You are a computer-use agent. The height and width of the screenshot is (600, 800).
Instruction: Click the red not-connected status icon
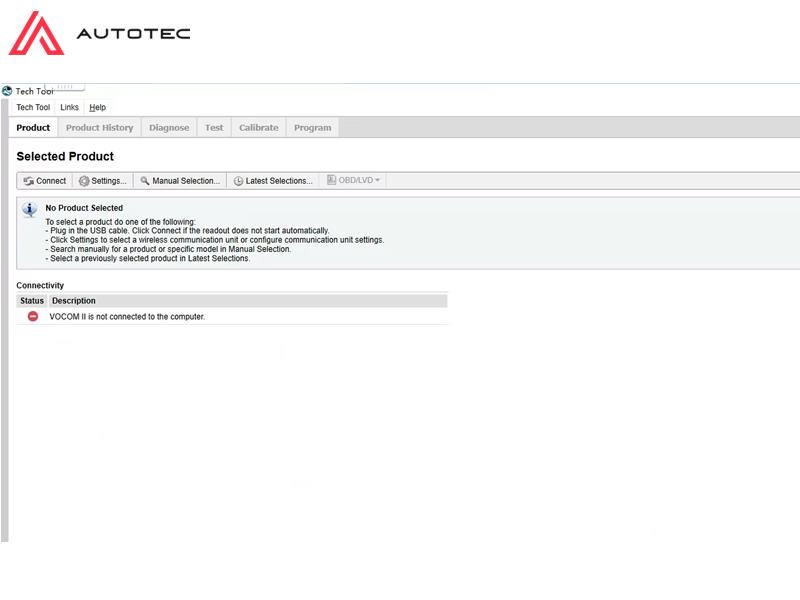pyautogui.click(x=33, y=316)
